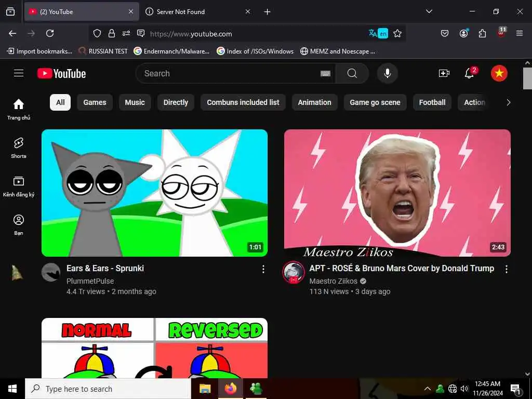This screenshot has height=399, width=532.
Task: Open the PlummetPulse channel name
Action: point(90,281)
